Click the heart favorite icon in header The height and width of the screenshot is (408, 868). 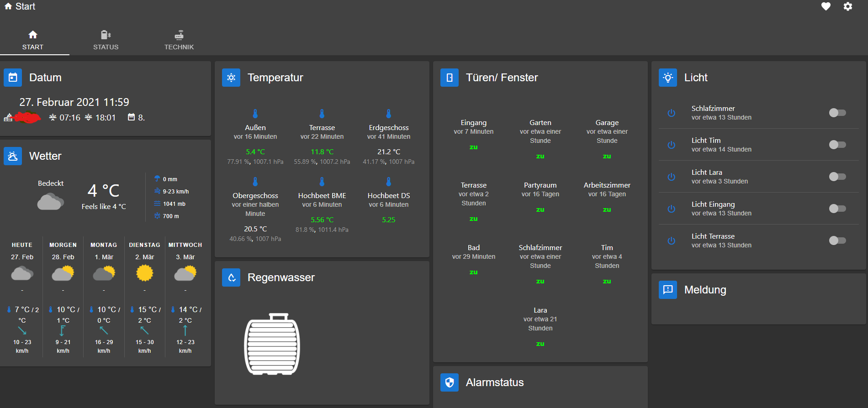click(x=826, y=6)
